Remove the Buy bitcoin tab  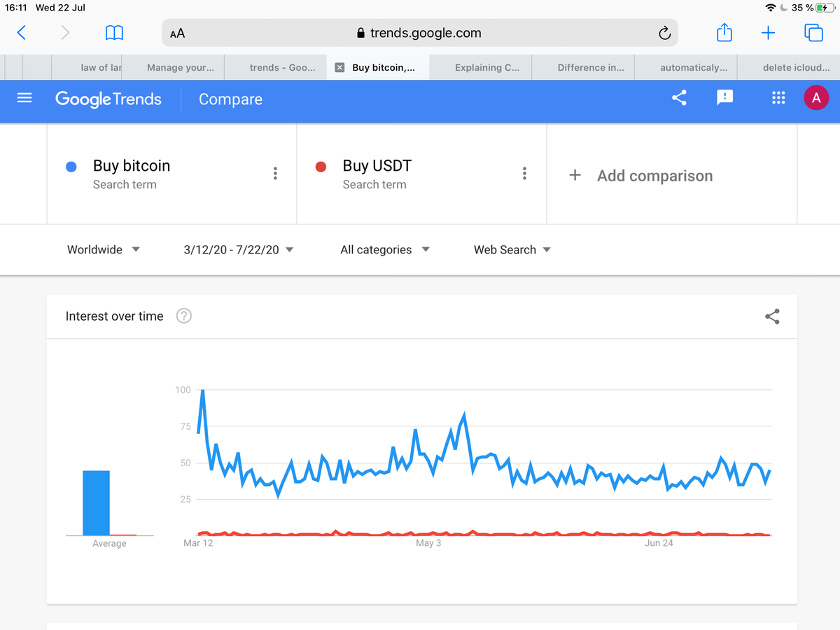click(339, 67)
